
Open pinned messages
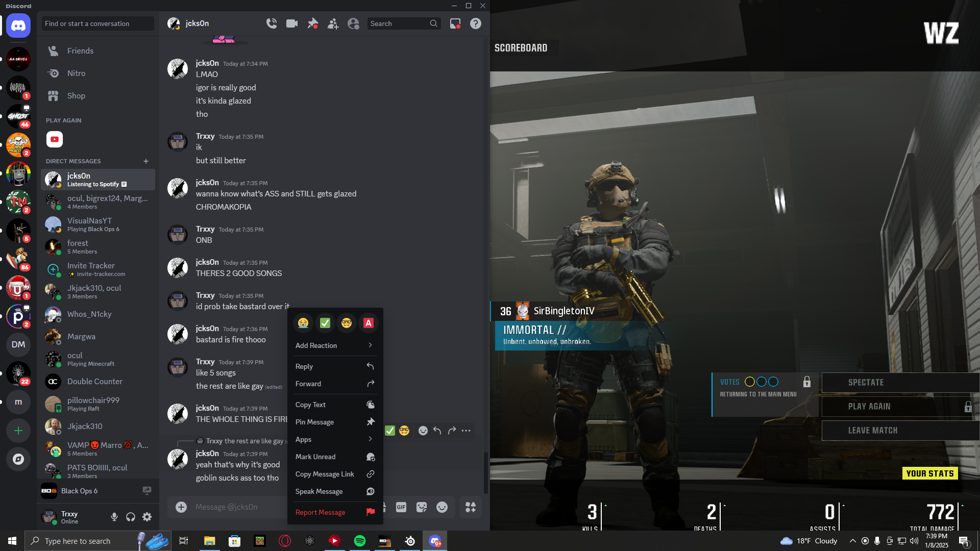(312, 23)
